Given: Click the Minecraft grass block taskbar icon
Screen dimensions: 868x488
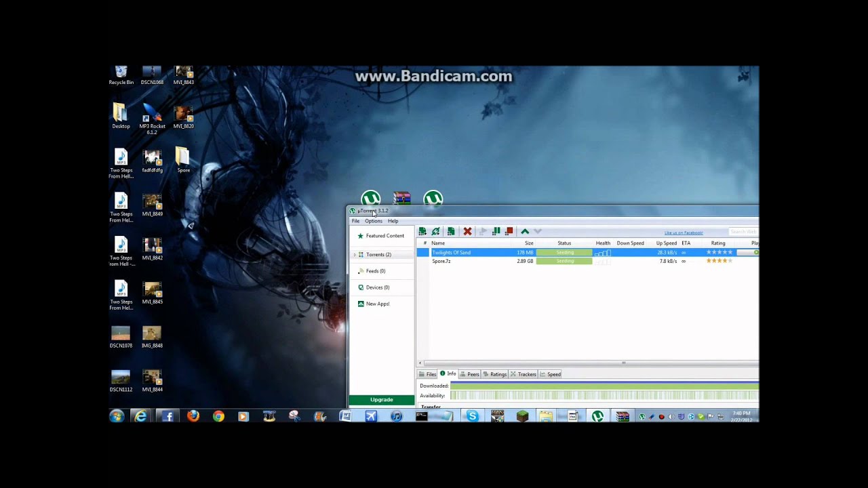Looking at the screenshot, I should pyautogui.click(x=522, y=416).
